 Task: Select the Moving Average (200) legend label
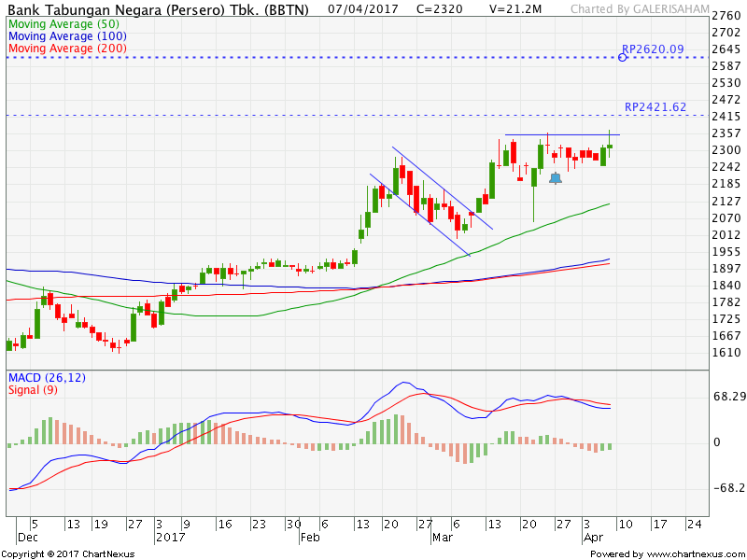pos(65,48)
